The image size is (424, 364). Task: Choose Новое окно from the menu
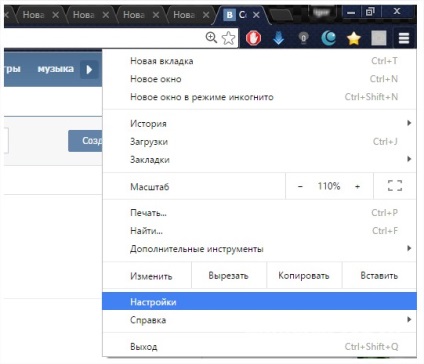click(x=259, y=79)
